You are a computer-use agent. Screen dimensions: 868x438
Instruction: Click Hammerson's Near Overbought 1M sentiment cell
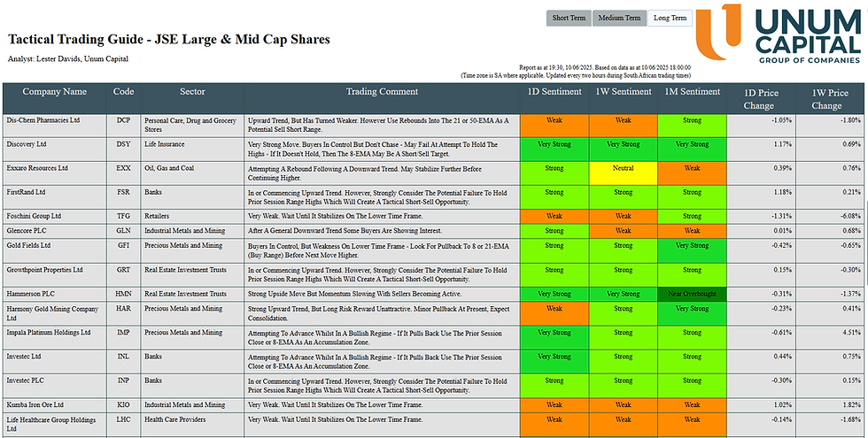[x=692, y=294]
